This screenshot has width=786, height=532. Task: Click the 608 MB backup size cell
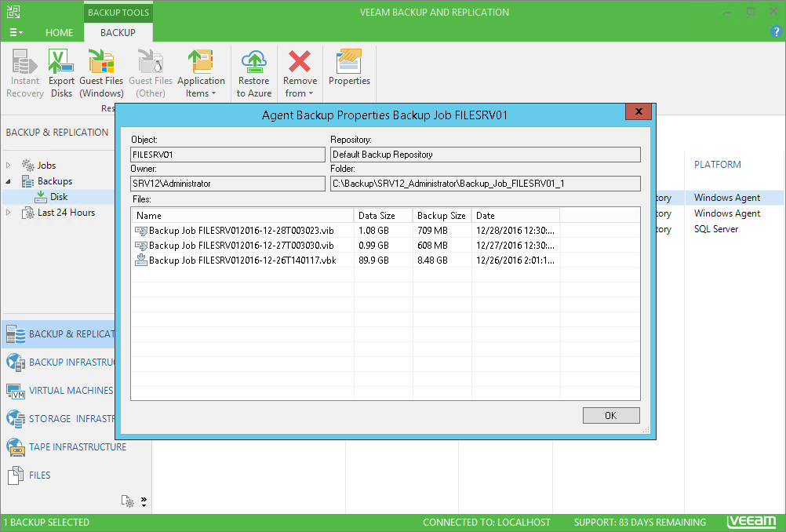(432, 245)
